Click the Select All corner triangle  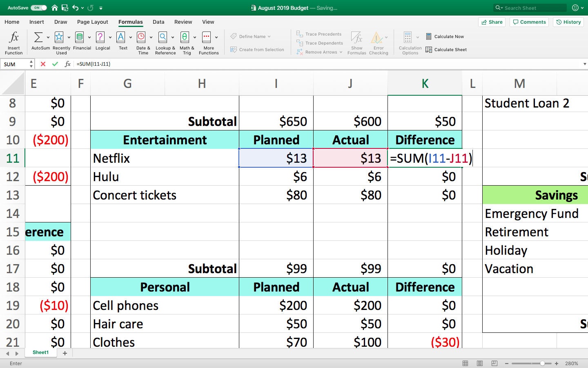point(13,83)
